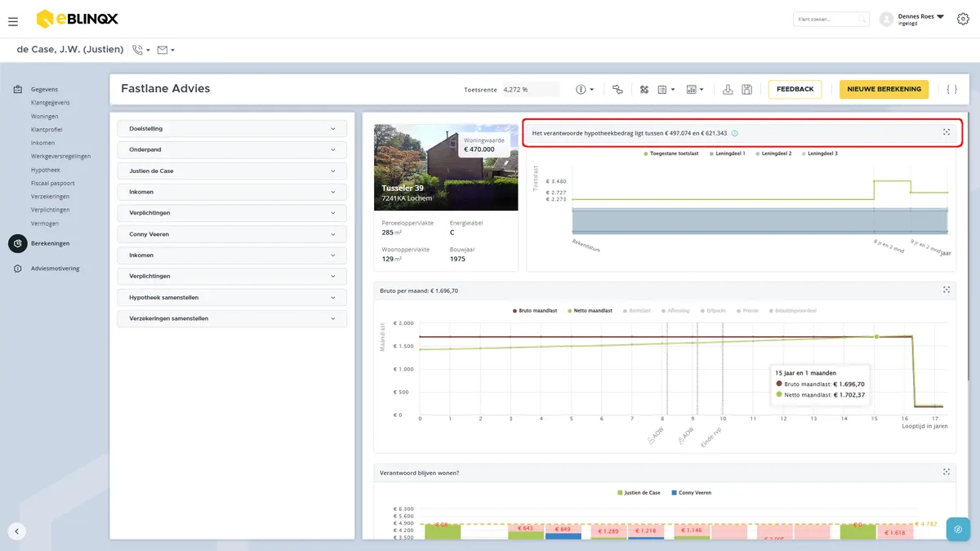Click the flow route icon in the toolbar
The height and width of the screenshot is (551, 980).
617,89
